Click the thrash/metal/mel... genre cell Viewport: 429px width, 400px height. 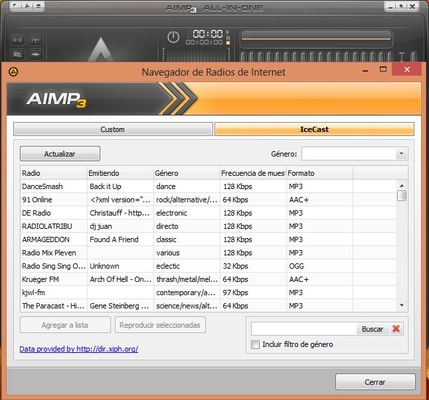[x=187, y=279]
